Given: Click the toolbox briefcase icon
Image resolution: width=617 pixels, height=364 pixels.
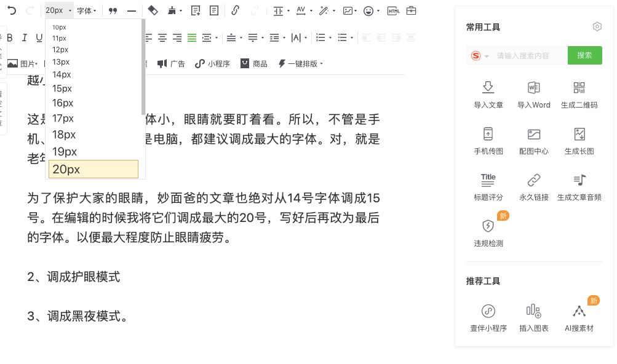Looking at the screenshot, I should 411,10.
